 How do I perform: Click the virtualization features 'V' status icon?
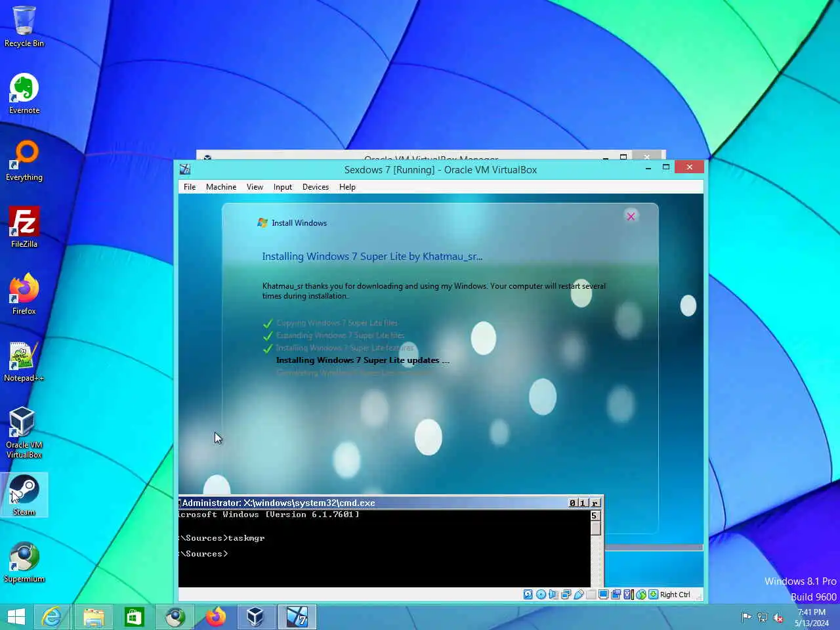coord(628,595)
